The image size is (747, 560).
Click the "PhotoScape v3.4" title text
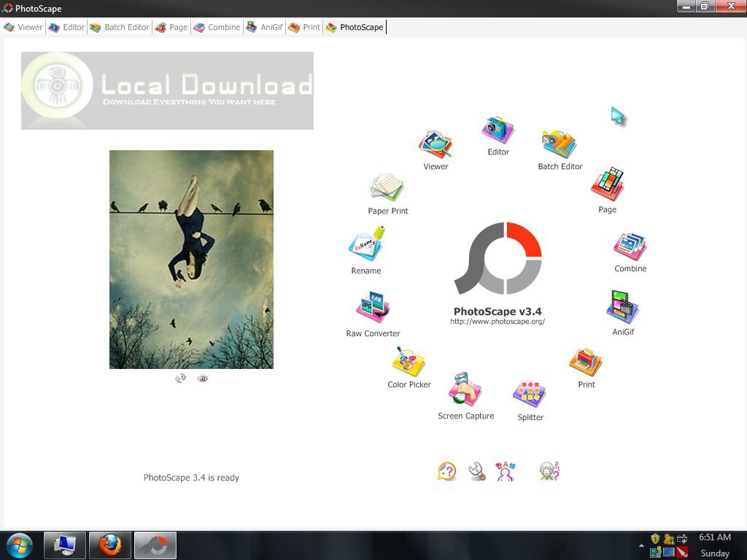pyautogui.click(x=498, y=311)
